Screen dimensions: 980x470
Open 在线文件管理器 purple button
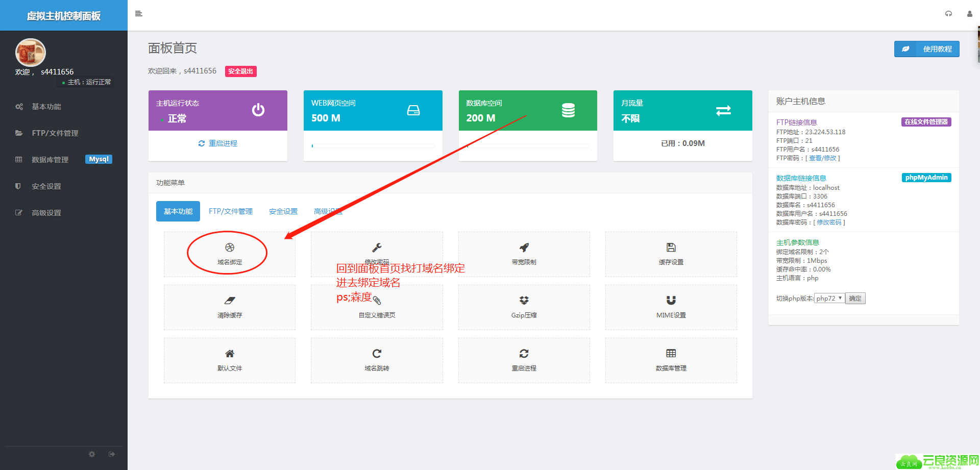pos(926,122)
